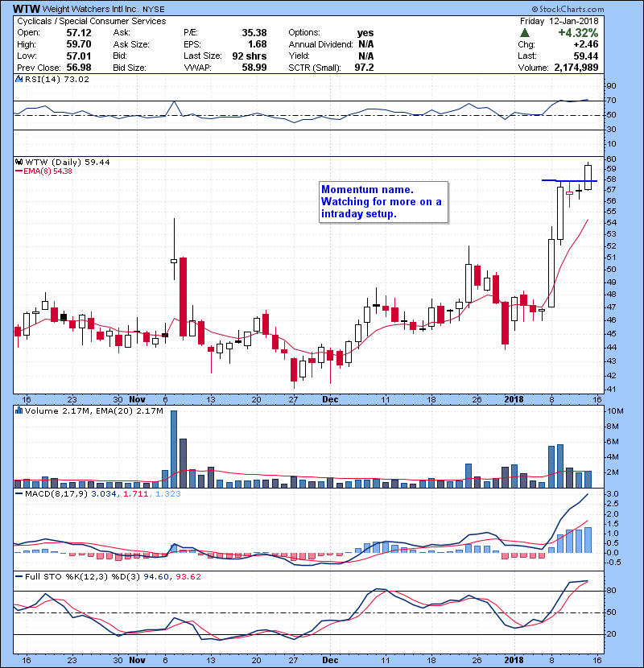This screenshot has width=644, height=668.
Task: Click the RSI(14) 73.02 label
Action: pyautogui.click(x=57, y=79)
